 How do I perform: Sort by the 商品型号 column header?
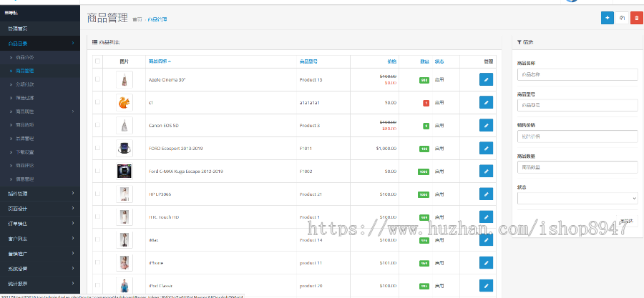pos(308,61)
